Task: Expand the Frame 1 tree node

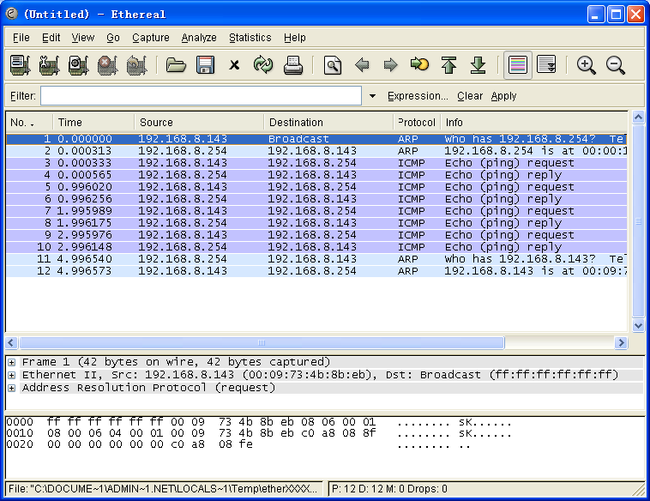Action: point(12,362)
